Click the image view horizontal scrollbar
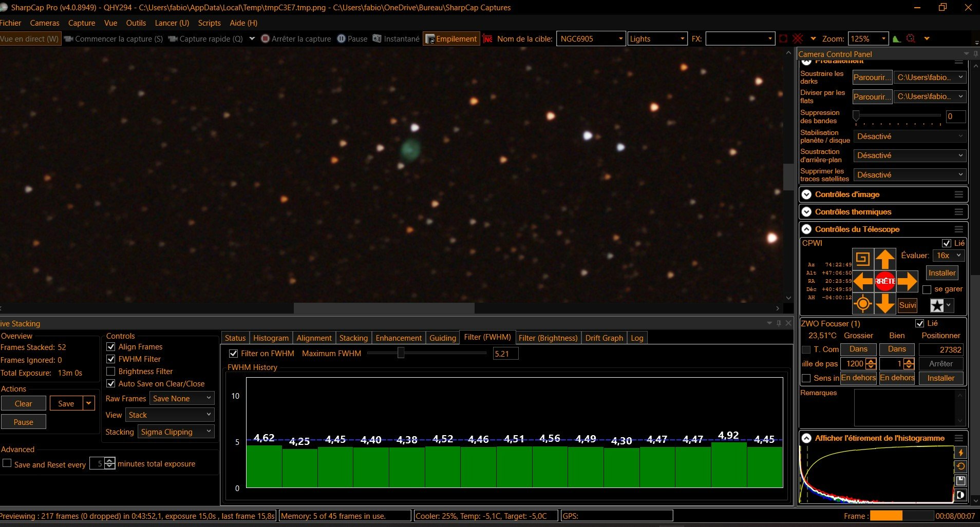This screenshot has height=527, width=980. click(384, 308)
